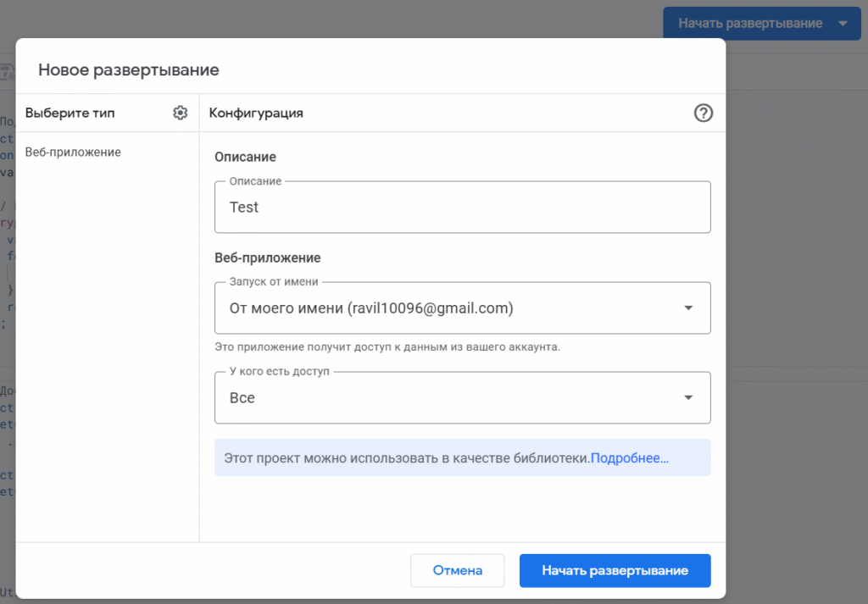The height and width of the screenshot is (604, 868).
Task: Click the bold Описание section heading
Action: coord(245,157)
